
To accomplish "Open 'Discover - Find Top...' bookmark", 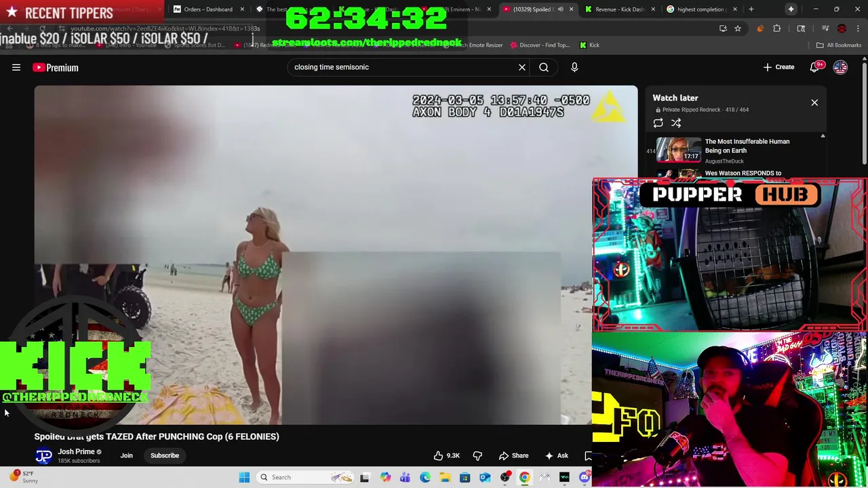I will (x=540, y=45).
